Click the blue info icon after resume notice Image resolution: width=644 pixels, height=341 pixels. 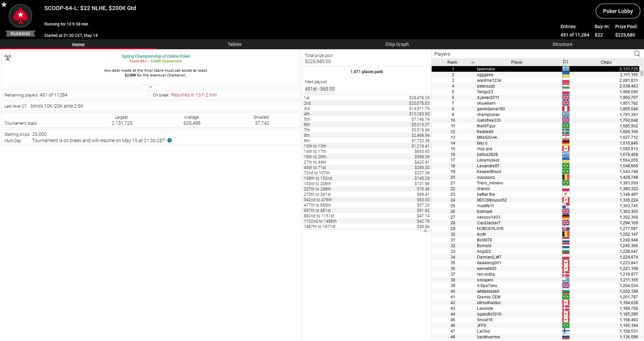(169, 140)
